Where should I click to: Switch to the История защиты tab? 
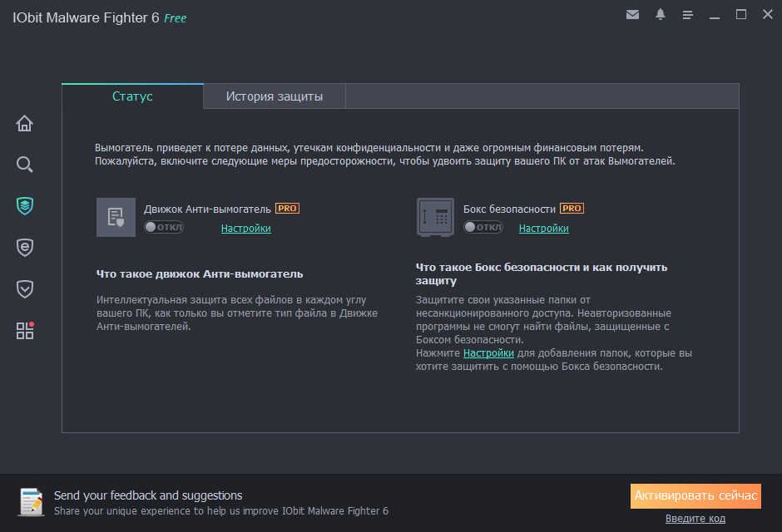click(x=274, y=96)
